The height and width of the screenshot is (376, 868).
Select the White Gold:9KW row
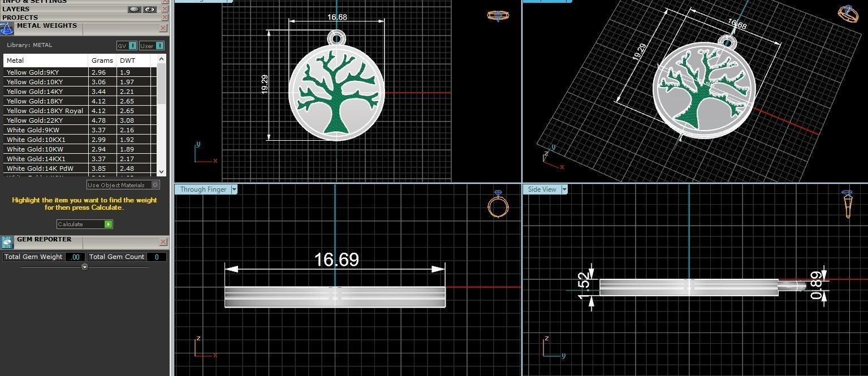(x=80, y=130)
